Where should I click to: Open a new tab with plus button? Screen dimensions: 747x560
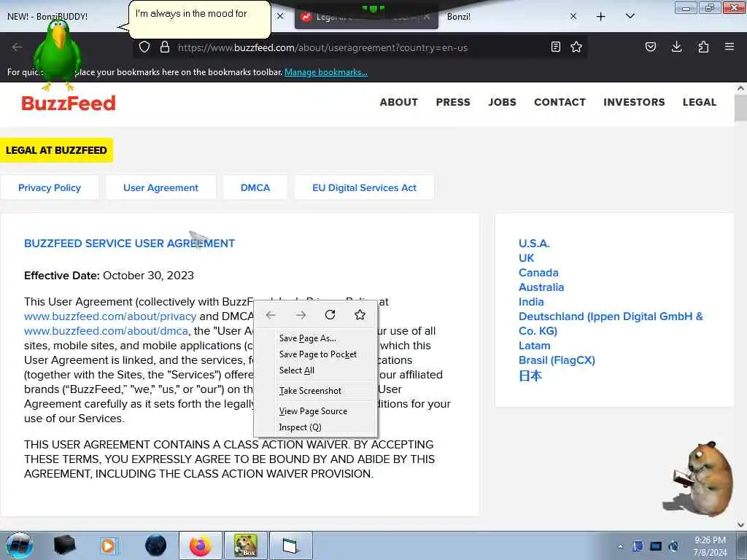[x=601, y=17]
